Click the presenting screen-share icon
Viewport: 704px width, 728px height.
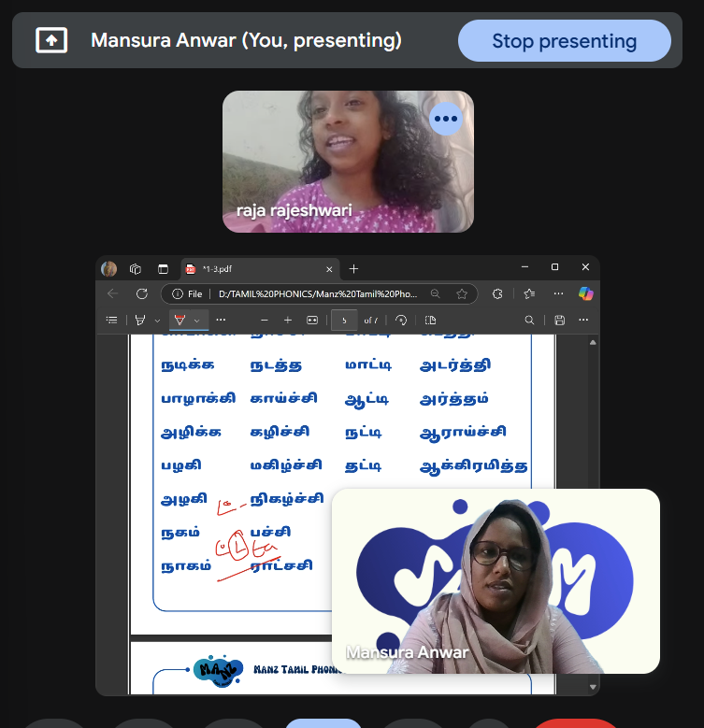pyautogui.click(x=51, y=40)
